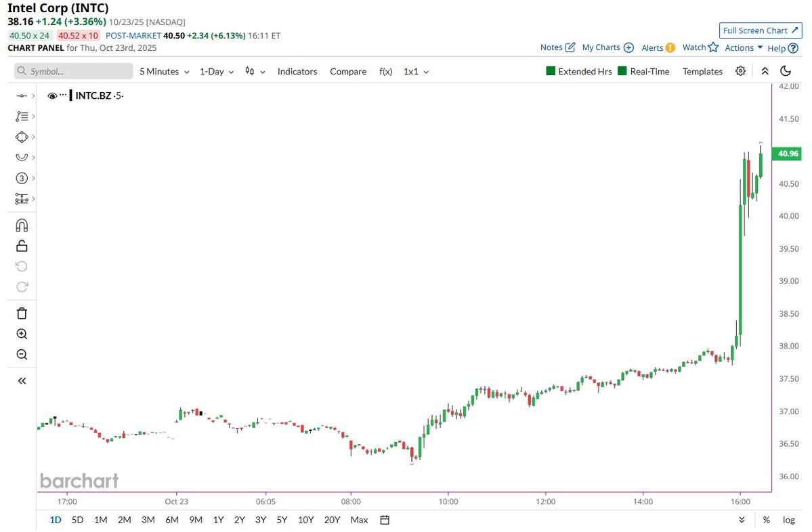Click the INTC.BZ series color bar
The width and height of the screenshot is (812, 532).
pos(71,95)
